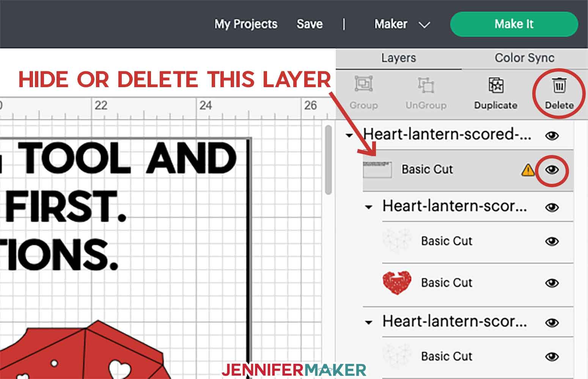This screenshot has height=379, width=588.
Task: Collapse the top Heart-lantern-scored group
Action: pos(349,135)
